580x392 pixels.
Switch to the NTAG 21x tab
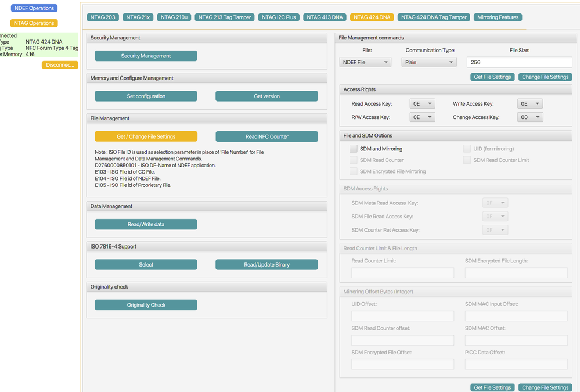coord(138,17)
